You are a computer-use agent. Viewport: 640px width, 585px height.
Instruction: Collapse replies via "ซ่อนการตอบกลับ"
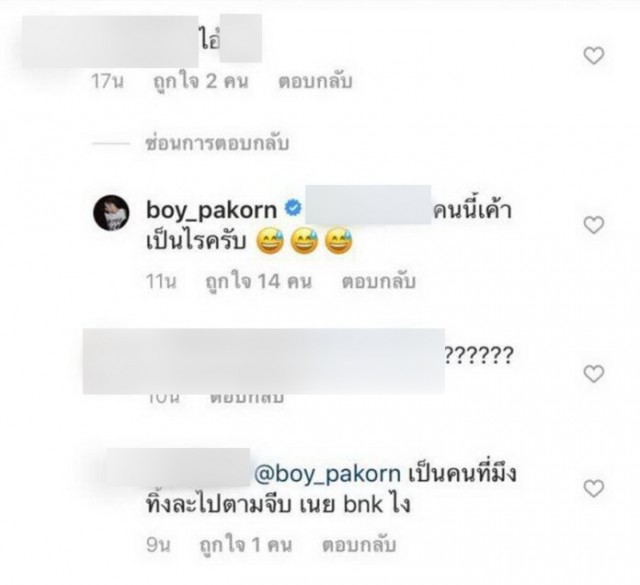coord(218,143)
